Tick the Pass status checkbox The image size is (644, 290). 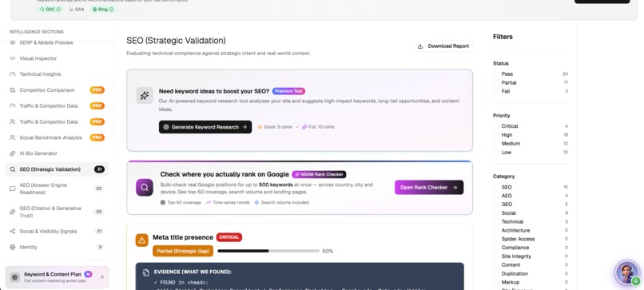pyautogui.click(x=496, y=74)
